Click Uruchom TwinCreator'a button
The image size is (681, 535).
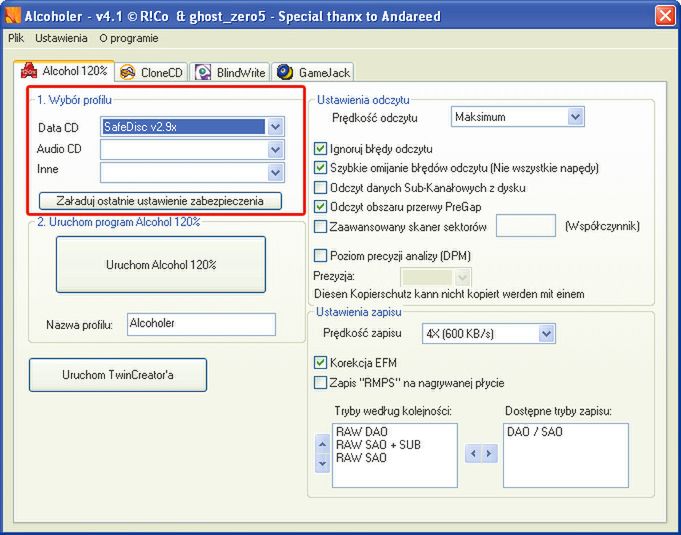point(118,375)
